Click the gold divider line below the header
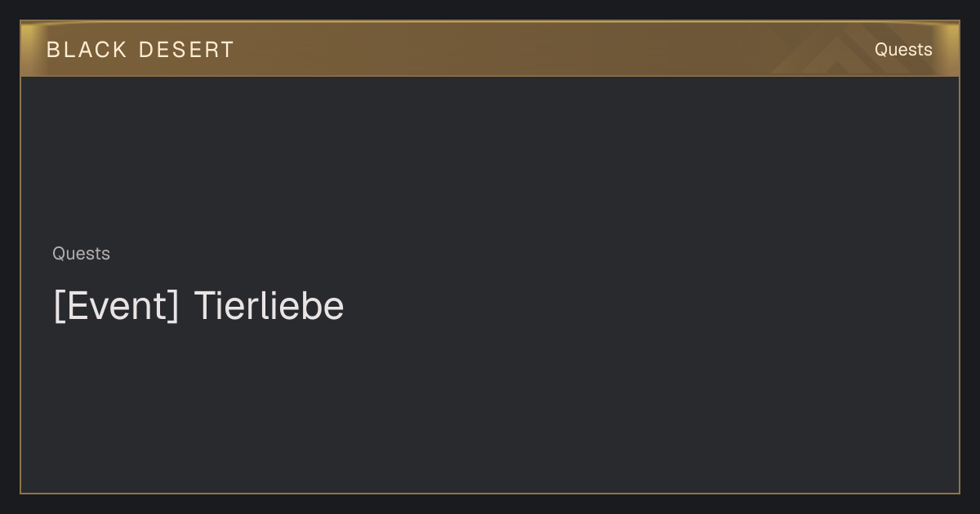This screenshot has width=980, height=514. coord(490,76)
